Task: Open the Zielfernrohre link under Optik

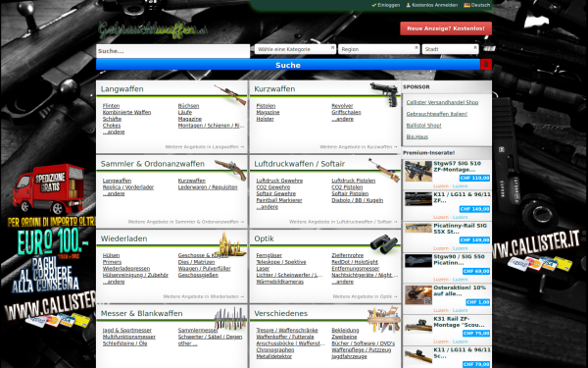Action: [348, 255]
